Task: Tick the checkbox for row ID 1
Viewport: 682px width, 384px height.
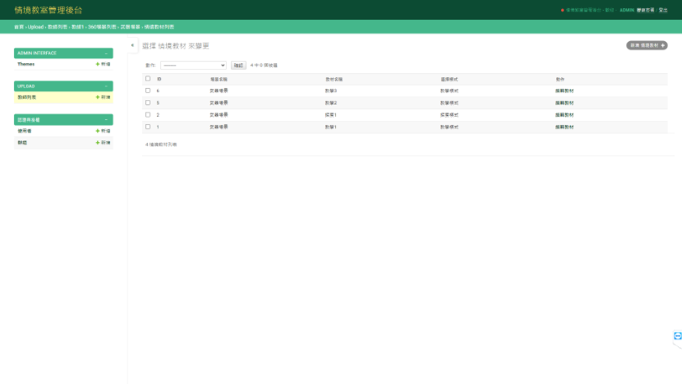Action: pos(148,127)
